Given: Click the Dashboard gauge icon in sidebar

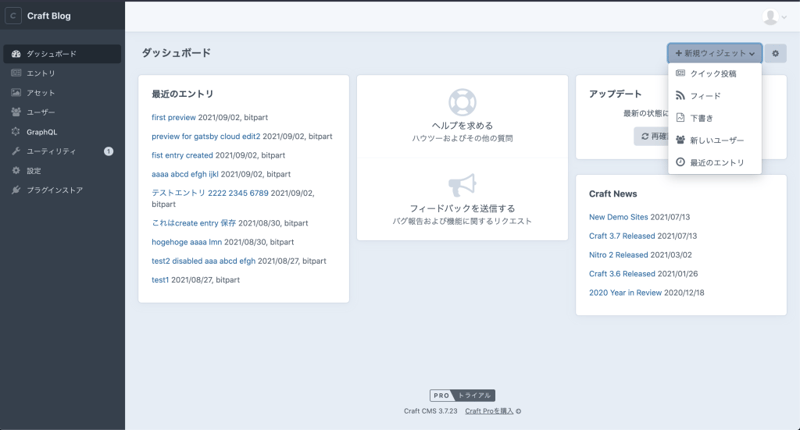Looking at the screenshot, I should coord(16,54).
